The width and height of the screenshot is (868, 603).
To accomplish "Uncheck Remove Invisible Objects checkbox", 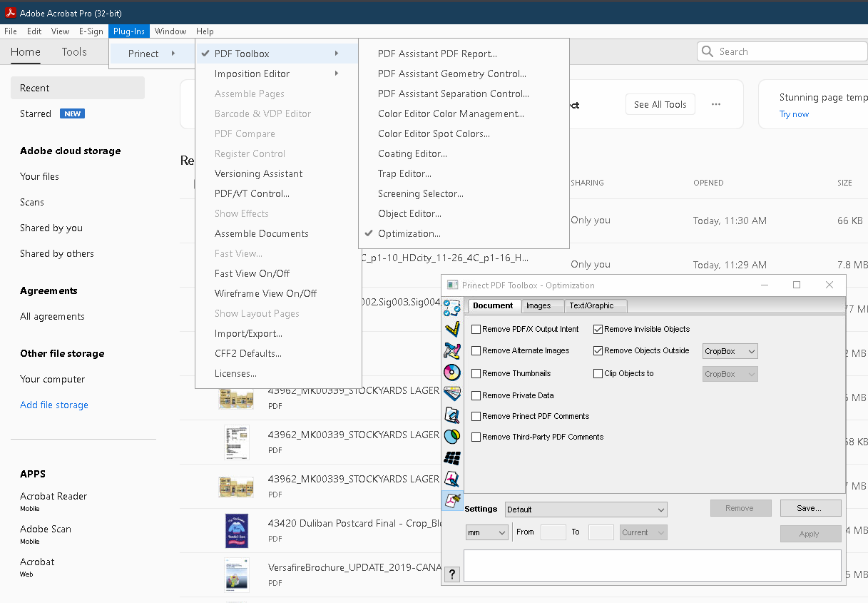I will (x=598, y=329).
